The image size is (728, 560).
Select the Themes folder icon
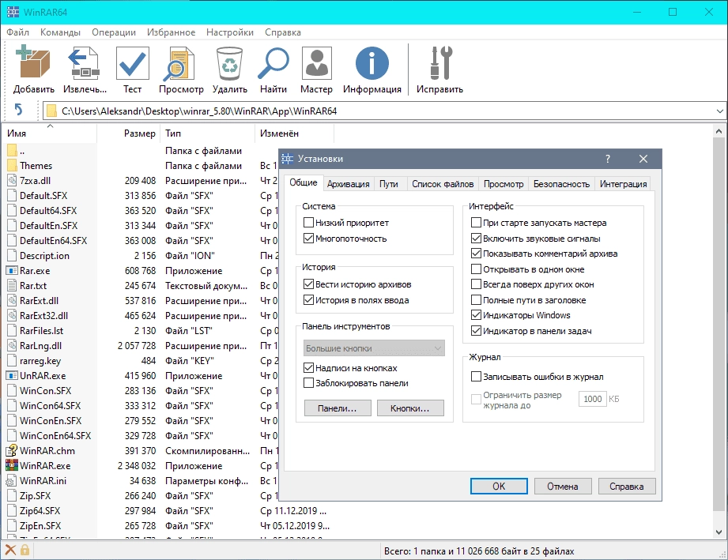click(x=12, y=166)
